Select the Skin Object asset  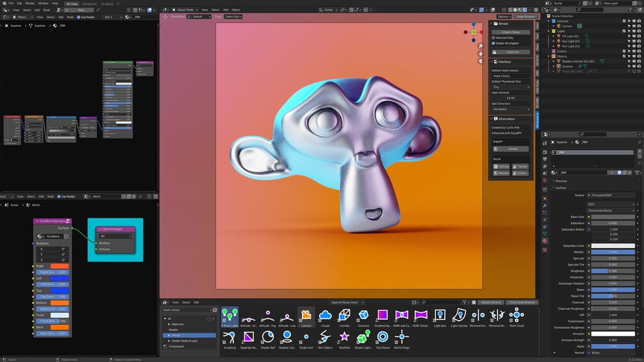(326, 339)
